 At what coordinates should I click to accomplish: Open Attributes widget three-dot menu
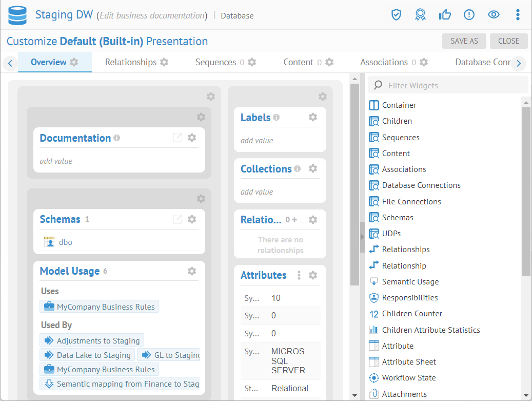pos(299,275)
